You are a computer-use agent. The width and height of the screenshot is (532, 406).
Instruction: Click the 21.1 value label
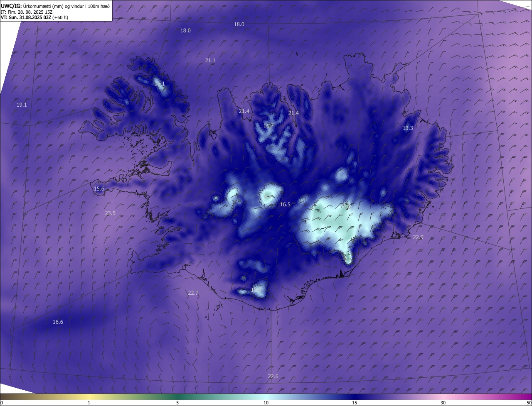click(210, 61)
